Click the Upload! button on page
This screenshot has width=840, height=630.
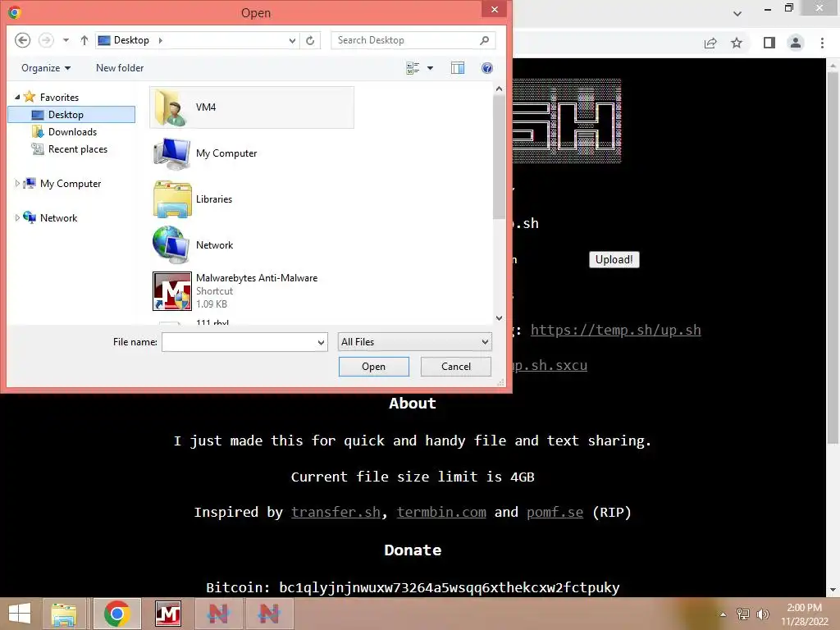[x=614, y=259]
